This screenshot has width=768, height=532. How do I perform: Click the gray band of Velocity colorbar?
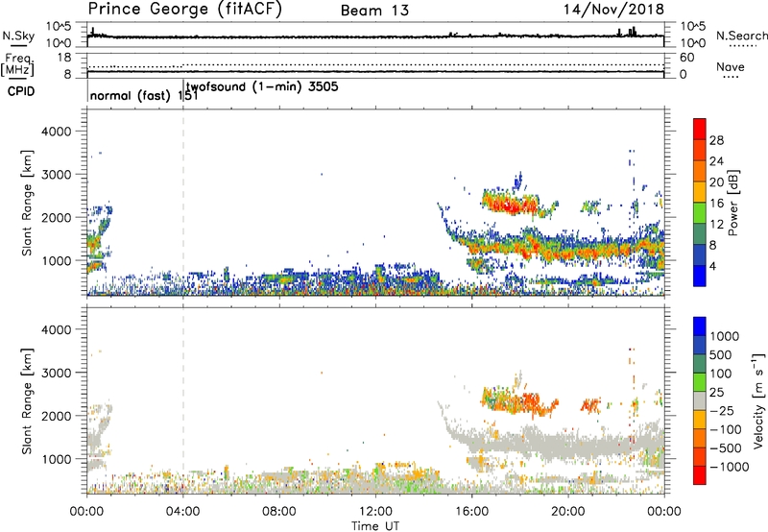[x=700, y=401]
